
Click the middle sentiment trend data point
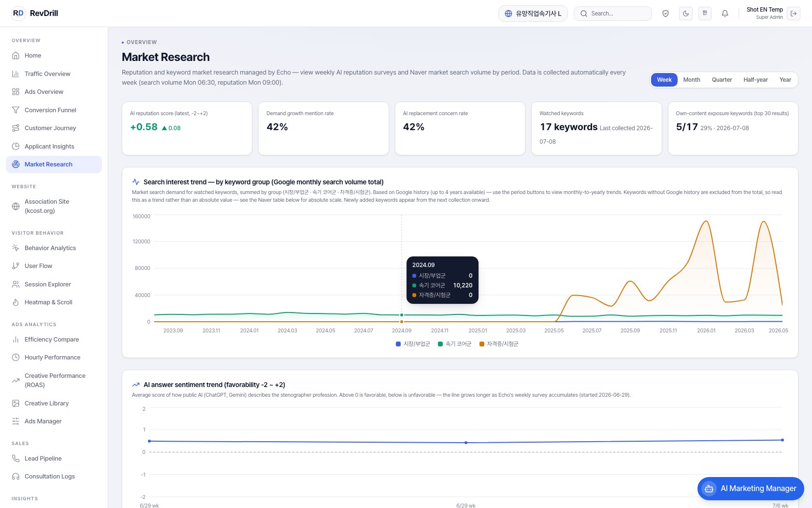pyautogui.click(x=466, y=443)
